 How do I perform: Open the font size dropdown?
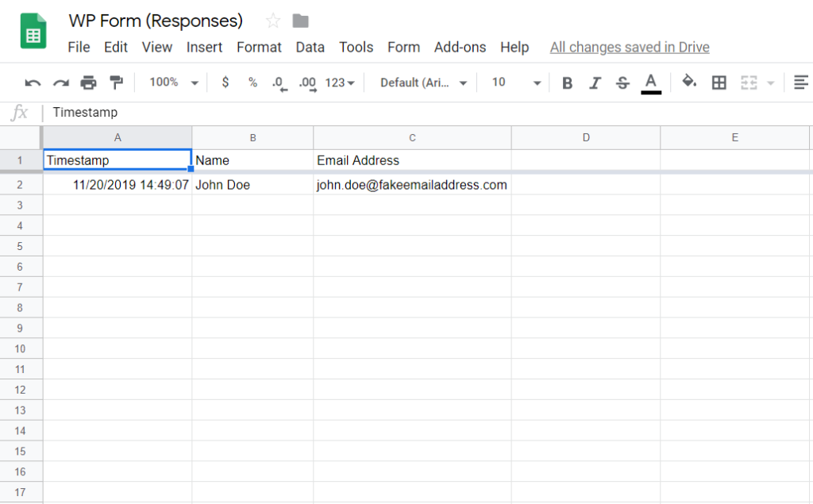(514, 82)
